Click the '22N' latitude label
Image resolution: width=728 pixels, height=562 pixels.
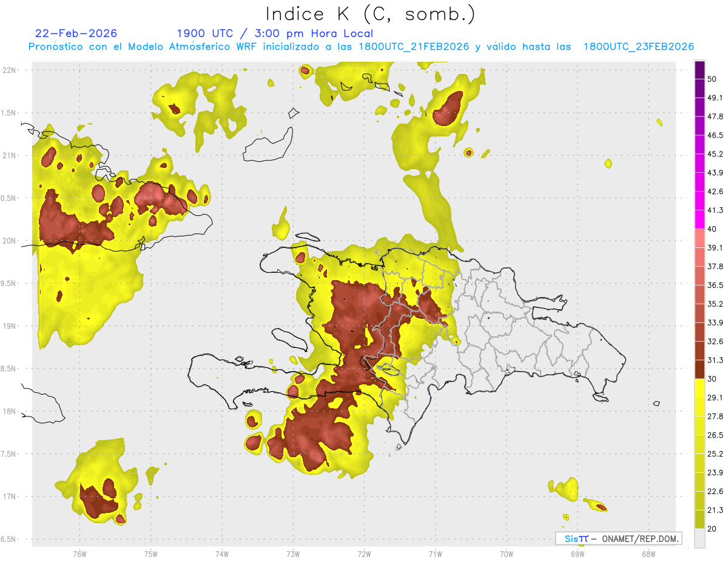(x=10, y=70)
